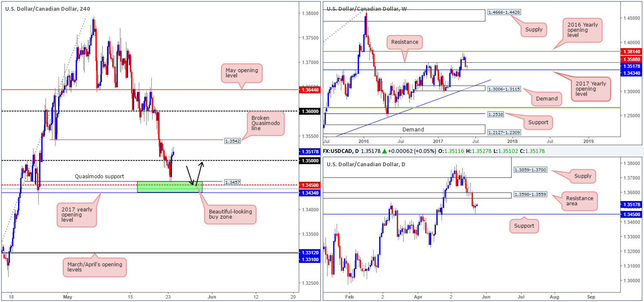
Task: Click the blue 1.34340 price tag on the 240 chart
Action: (x=309, y=193)
